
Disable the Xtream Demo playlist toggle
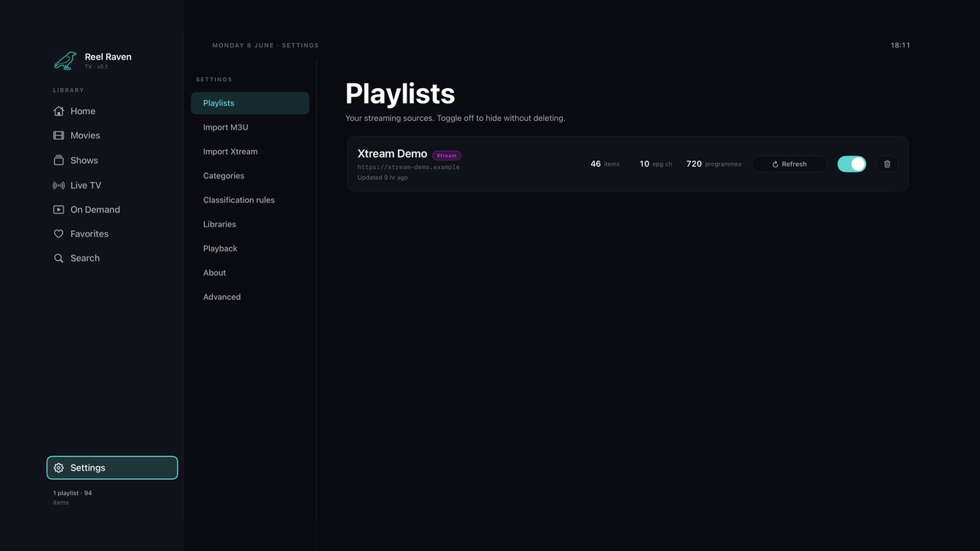click(851, 164)
